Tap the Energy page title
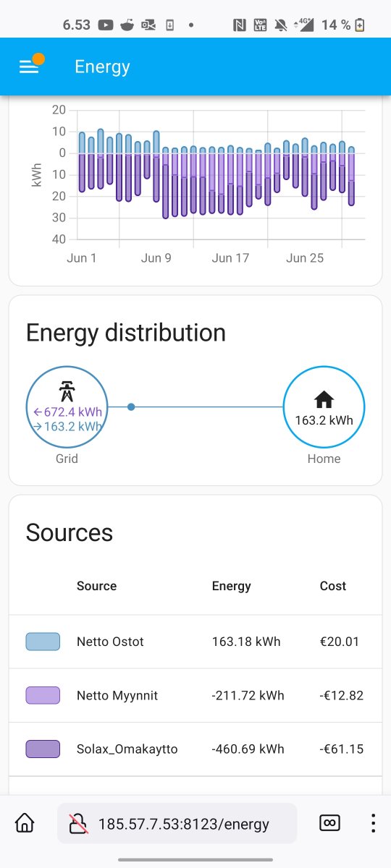The image size is (391, 868). pyautogui.click(x=102, y=67)
